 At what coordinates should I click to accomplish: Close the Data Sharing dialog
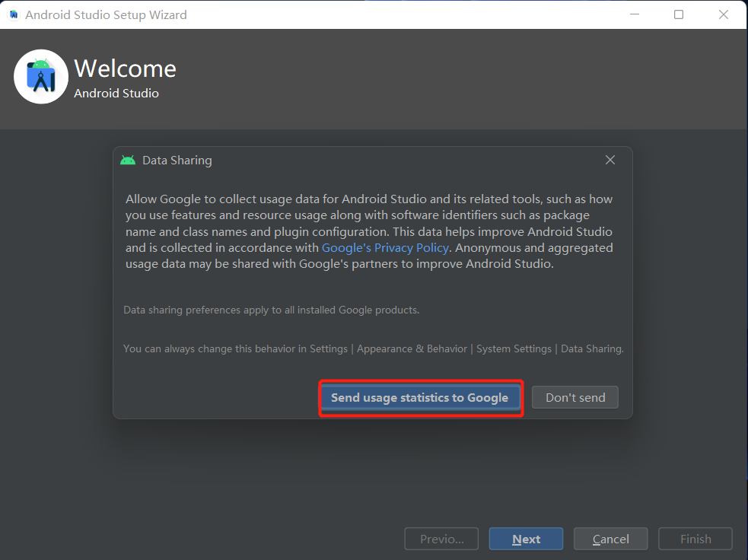pos(610,161)
